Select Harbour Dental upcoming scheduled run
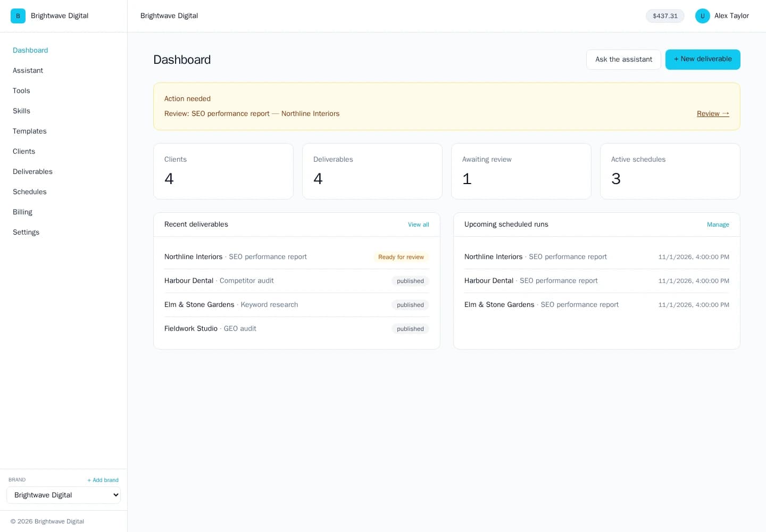The height and width of the screenshot is (532, 766). point(597,281)
